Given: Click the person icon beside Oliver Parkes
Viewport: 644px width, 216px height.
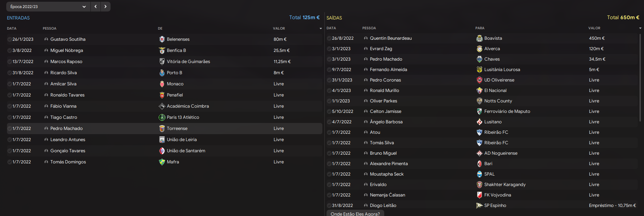Looking at the screenshot, I should pos(366,101).
